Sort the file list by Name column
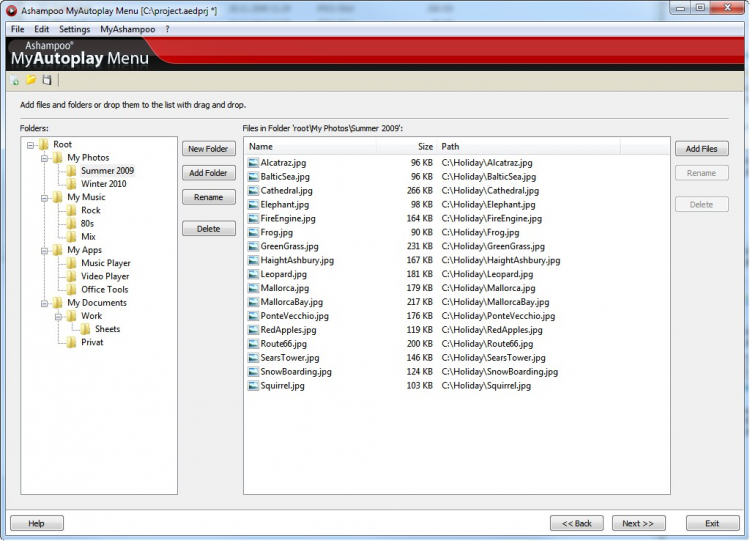This screenshot has width=750, height=541. [311, 146]
